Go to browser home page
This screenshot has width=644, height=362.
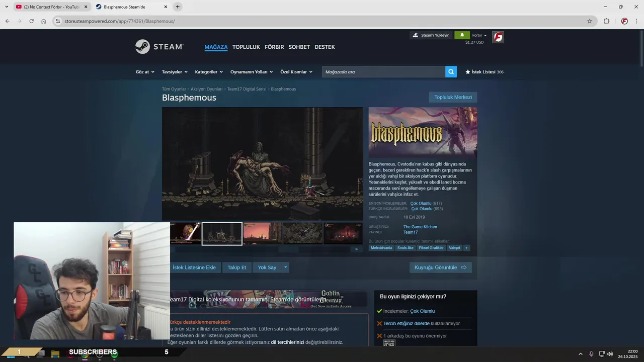click(44, 21)
